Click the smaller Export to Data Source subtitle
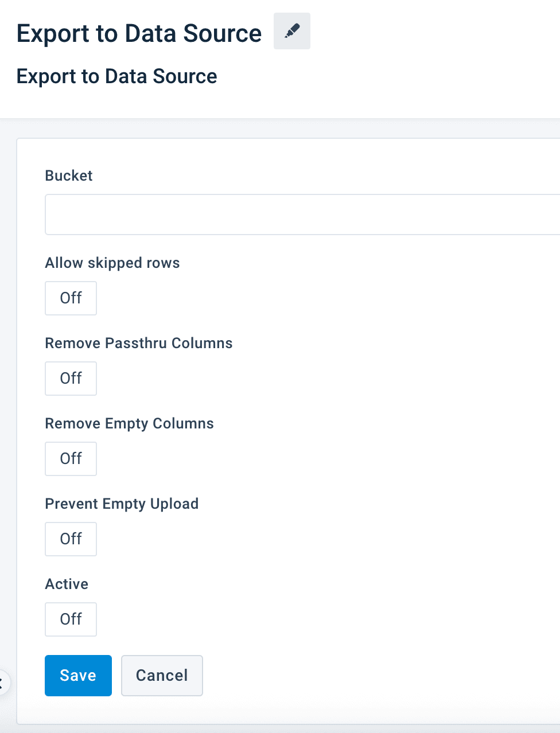 coord(116,76)
